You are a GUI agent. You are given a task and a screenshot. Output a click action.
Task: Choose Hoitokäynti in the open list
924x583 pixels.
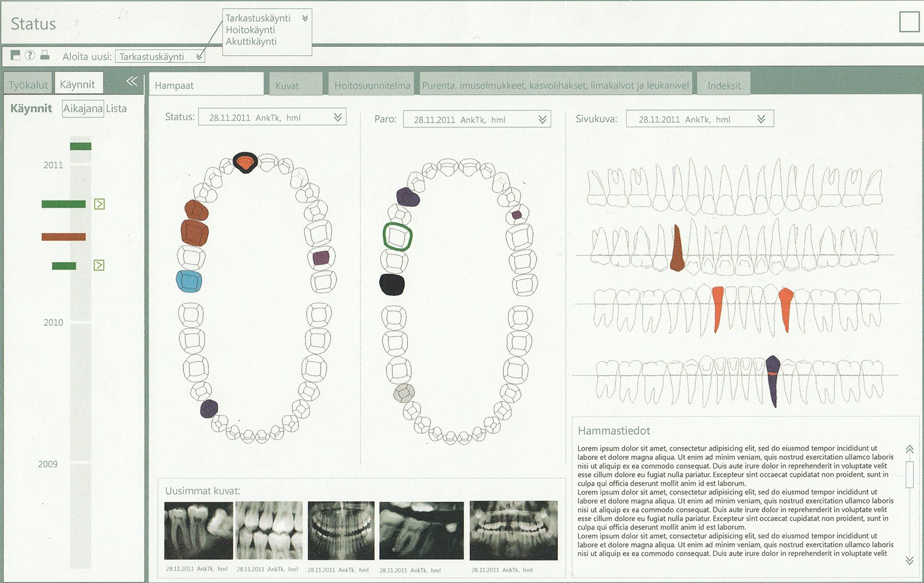coord(250,30)
